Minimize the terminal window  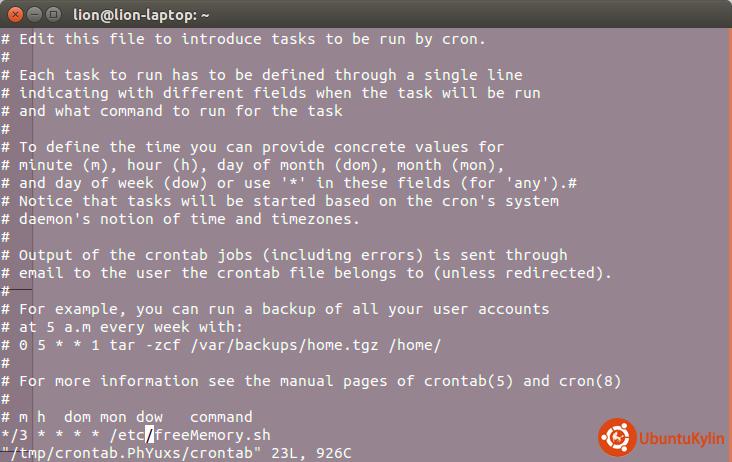(34, 14)
